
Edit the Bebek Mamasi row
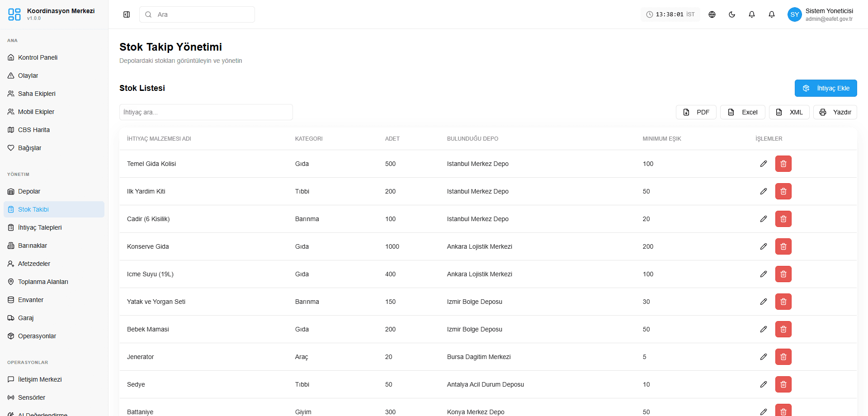click(764, 329)
